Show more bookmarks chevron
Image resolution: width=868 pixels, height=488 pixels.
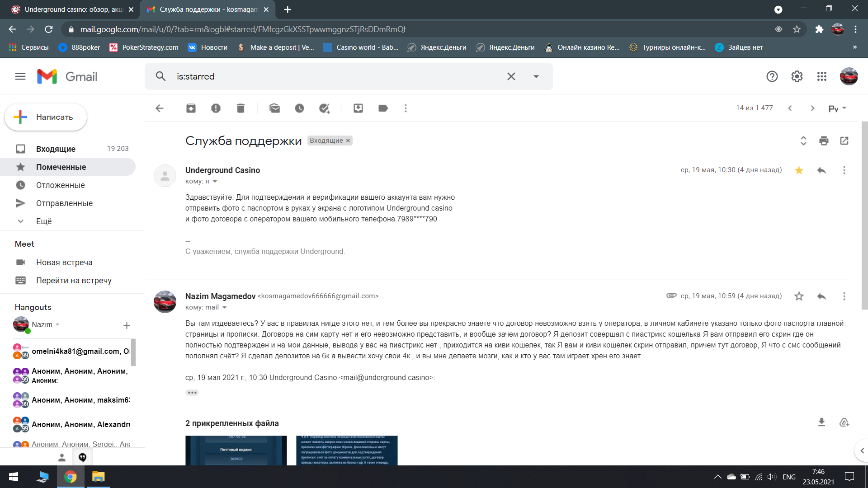click(x=854, y=47)
